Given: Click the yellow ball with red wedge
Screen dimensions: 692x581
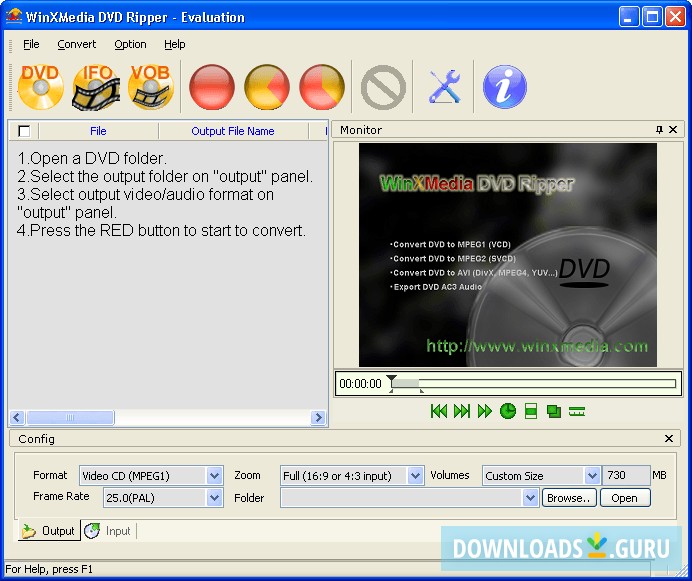Looking at the screenshot, I should click(x=267, y=87).
